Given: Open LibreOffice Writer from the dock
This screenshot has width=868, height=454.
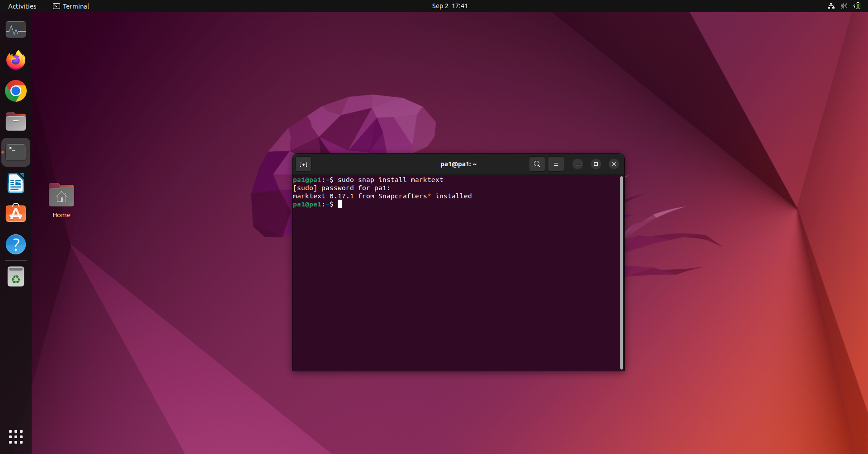Looking at the screenshot, I should click(15, 183).
